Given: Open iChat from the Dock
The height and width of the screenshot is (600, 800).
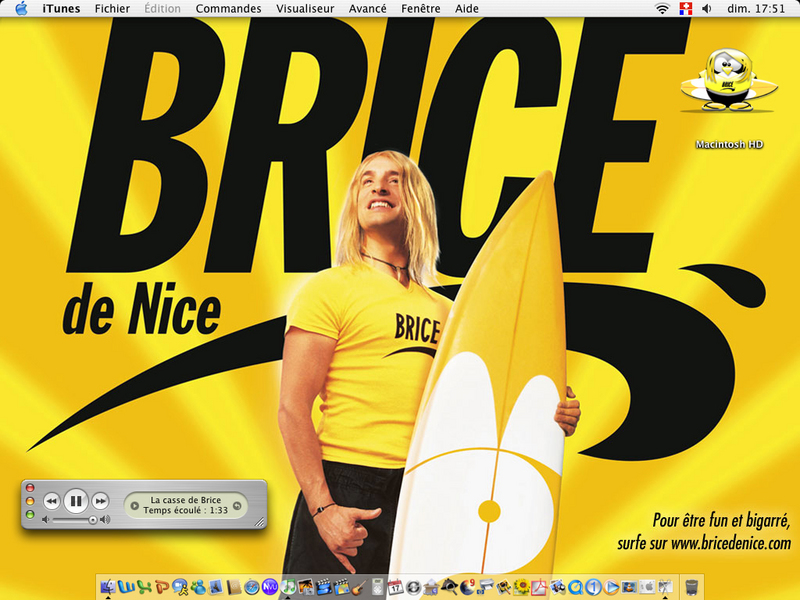Looking at the screenshot, I should 180,587.
